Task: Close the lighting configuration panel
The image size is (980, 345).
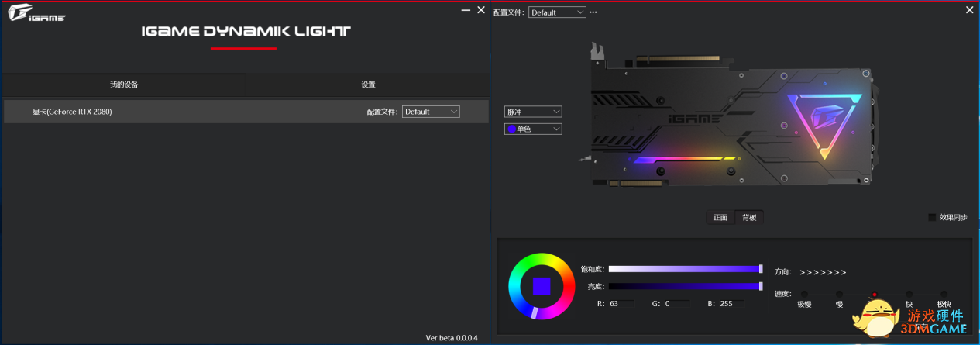Action: pos(969,10)
